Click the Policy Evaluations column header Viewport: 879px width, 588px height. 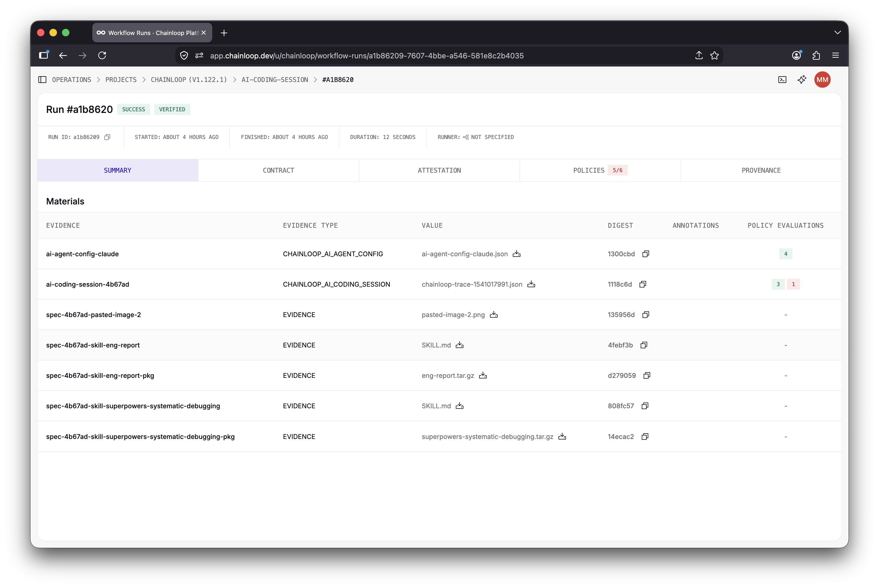click(x=785, y=225)
